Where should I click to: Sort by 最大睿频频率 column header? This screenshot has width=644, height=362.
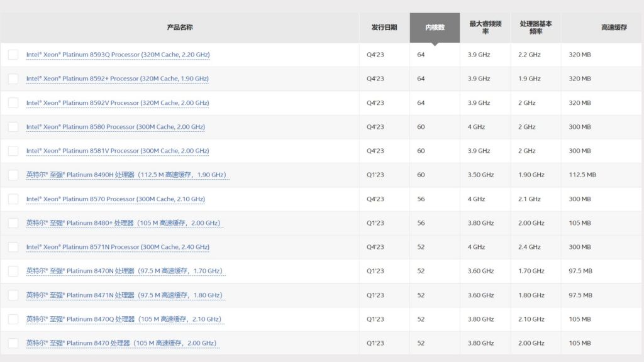[485, 28]
